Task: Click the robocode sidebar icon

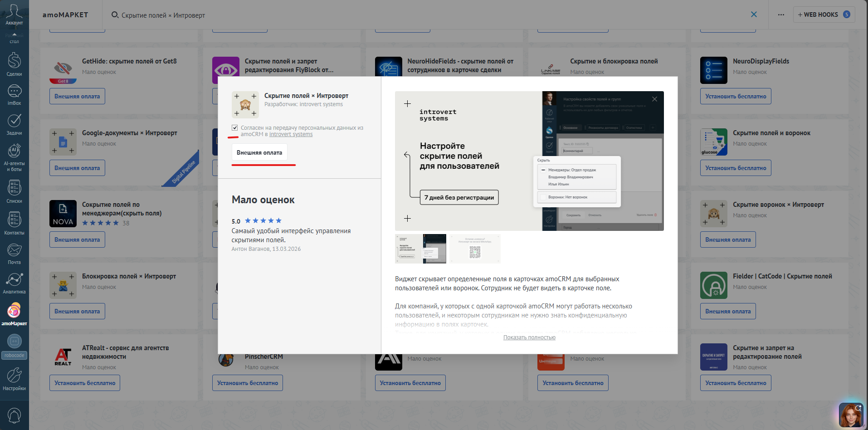Action: [14, 347]
